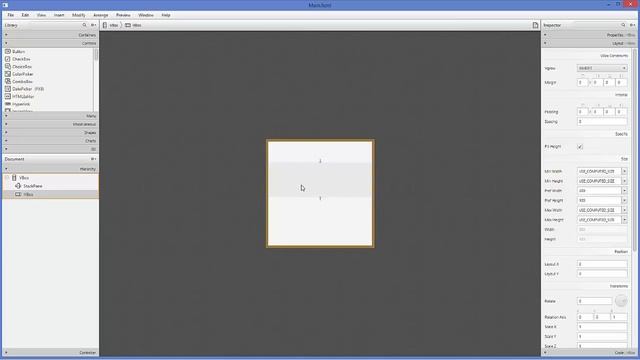
Task: Click the StackPane icon in Hierarchy
Action: [x=18, y=186]
